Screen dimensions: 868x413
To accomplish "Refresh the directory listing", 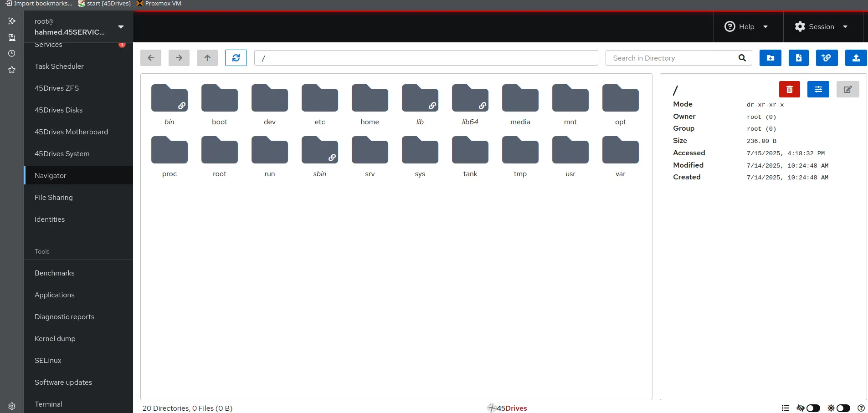I will tap(236, 58).
